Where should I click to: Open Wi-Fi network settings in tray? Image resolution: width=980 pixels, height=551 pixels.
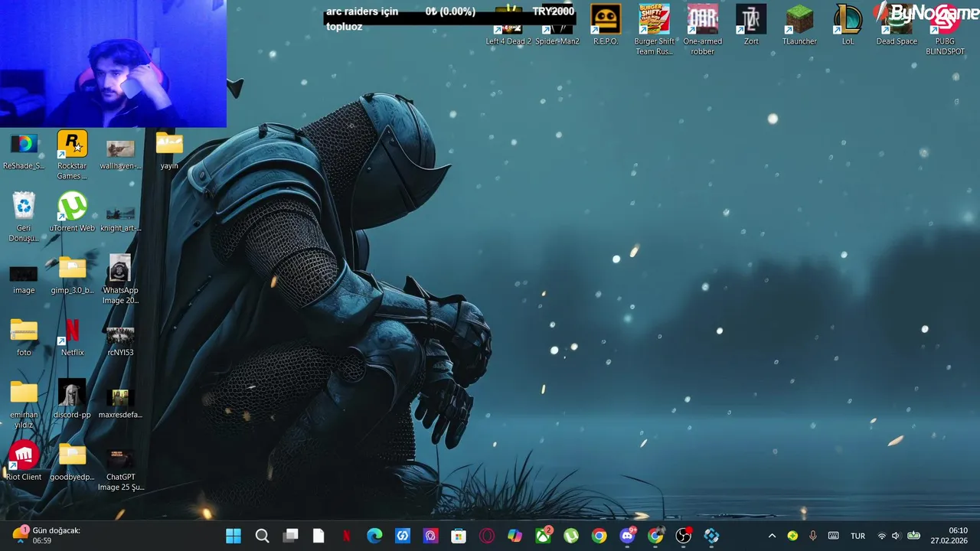point(881,536)
